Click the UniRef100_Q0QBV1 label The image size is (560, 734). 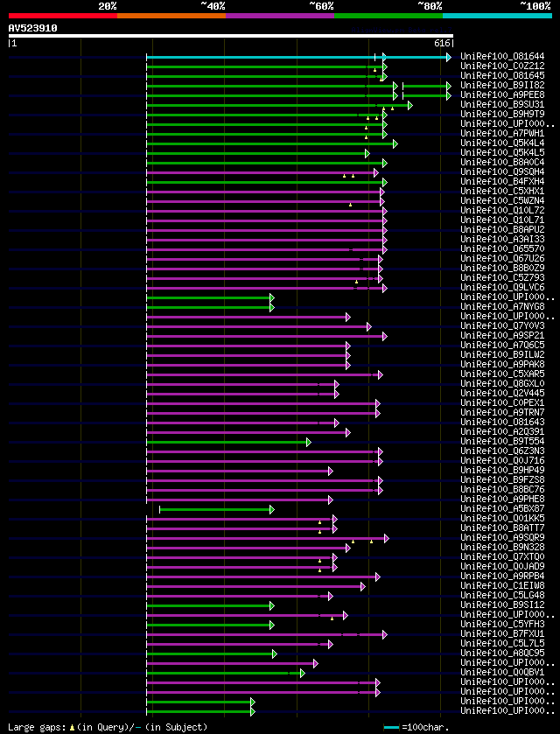pos(502,671)
